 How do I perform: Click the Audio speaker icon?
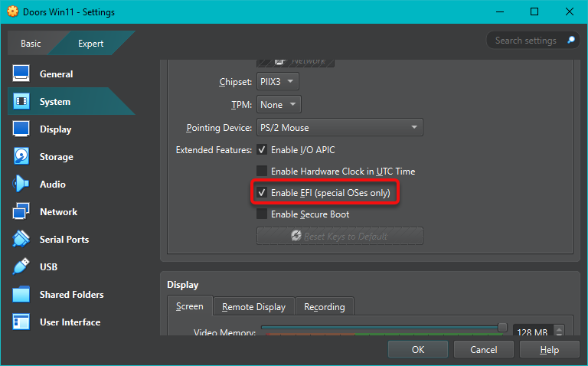click(21, 185)
